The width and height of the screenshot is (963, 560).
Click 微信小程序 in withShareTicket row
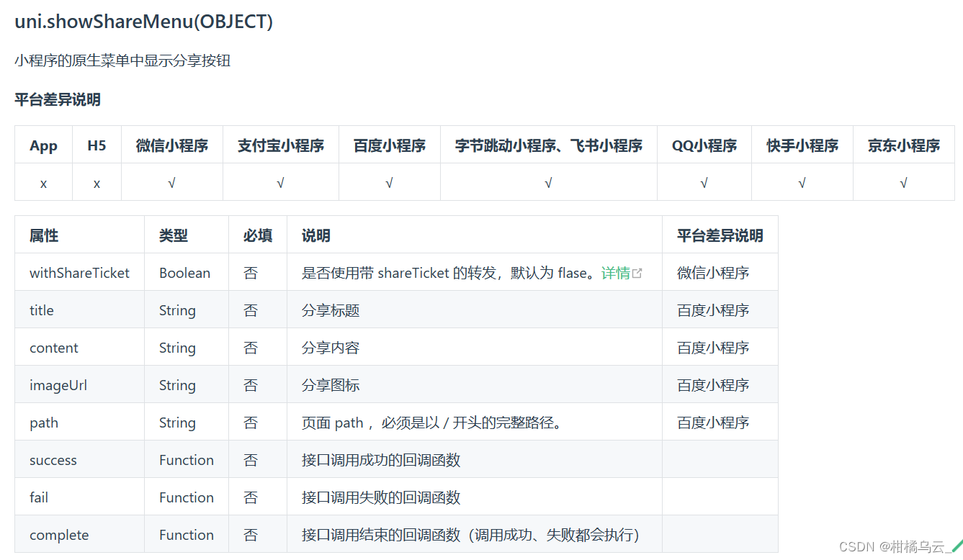pyautogui.click(x=713, y=273)
